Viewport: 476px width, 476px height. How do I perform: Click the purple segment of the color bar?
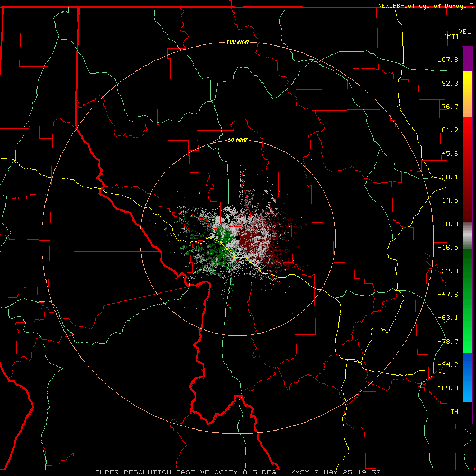coord(467,59)
